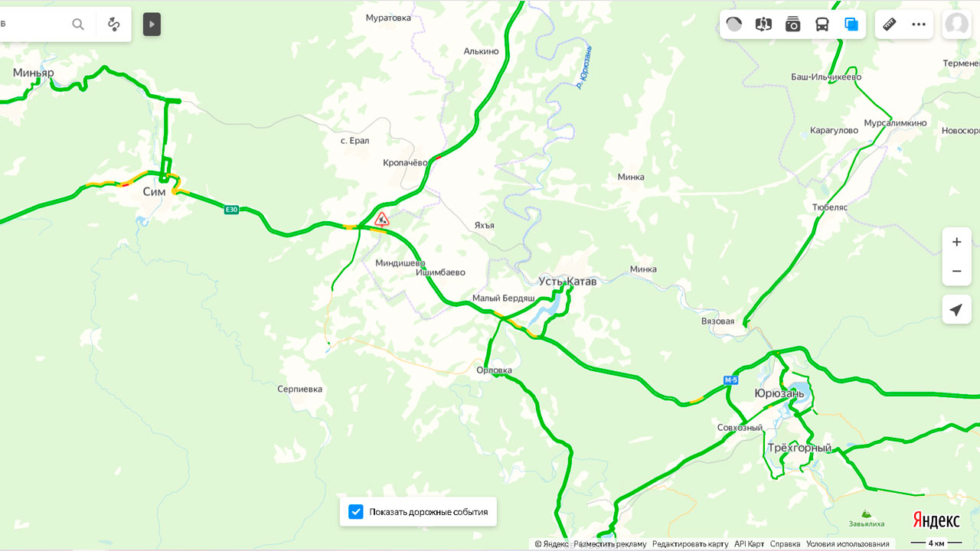Open Редактировать карту link
The width and height of the screenshot is (980, 551).
click(690, 544)
